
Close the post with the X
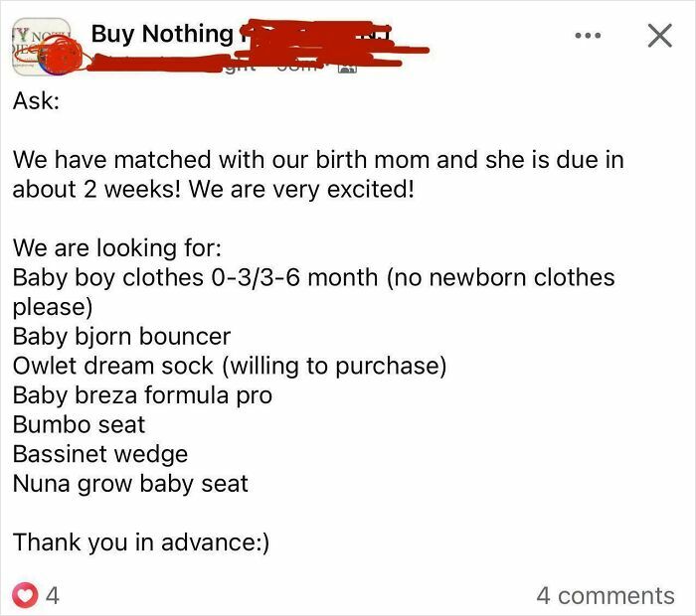tap(659, 36)
